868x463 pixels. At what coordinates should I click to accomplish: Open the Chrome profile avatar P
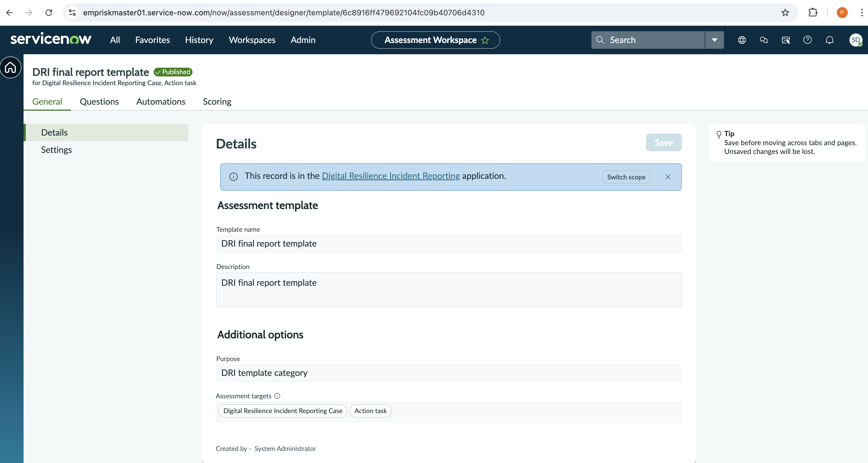(x=842, y=13)
